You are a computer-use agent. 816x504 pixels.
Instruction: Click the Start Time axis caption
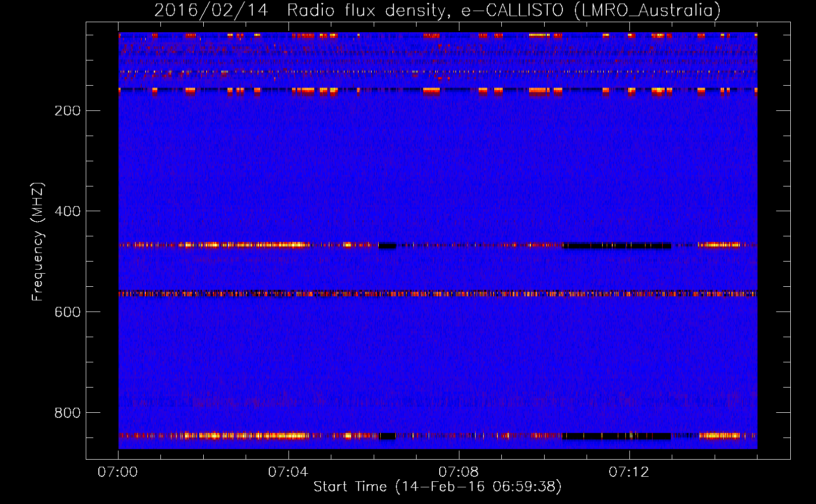[x=437, y=487]
